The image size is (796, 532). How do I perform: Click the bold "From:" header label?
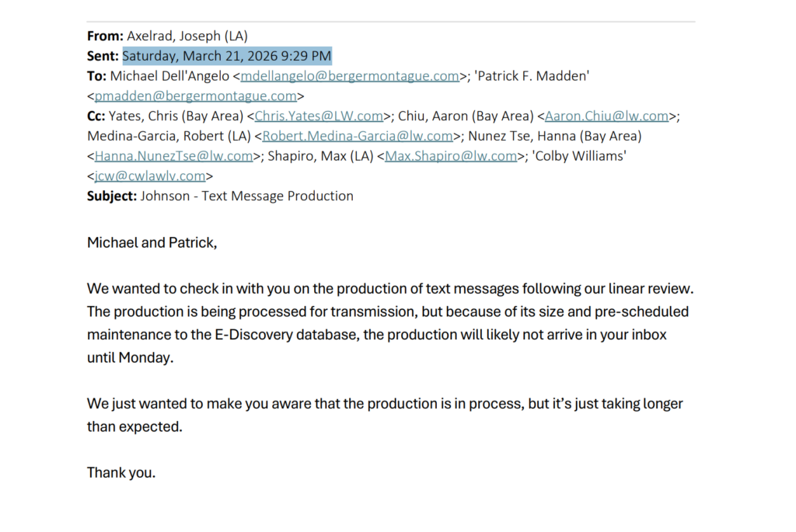[105, 36]
